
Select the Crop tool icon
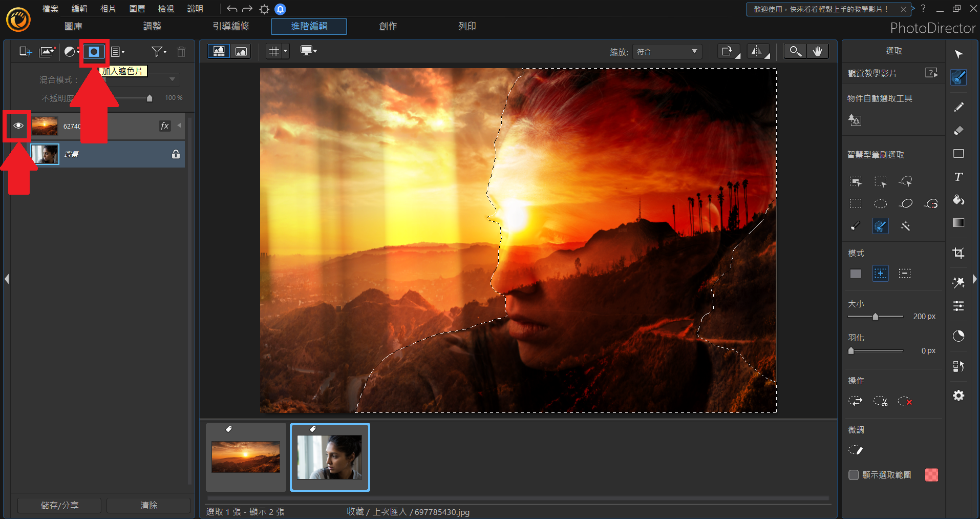point(958,253)
